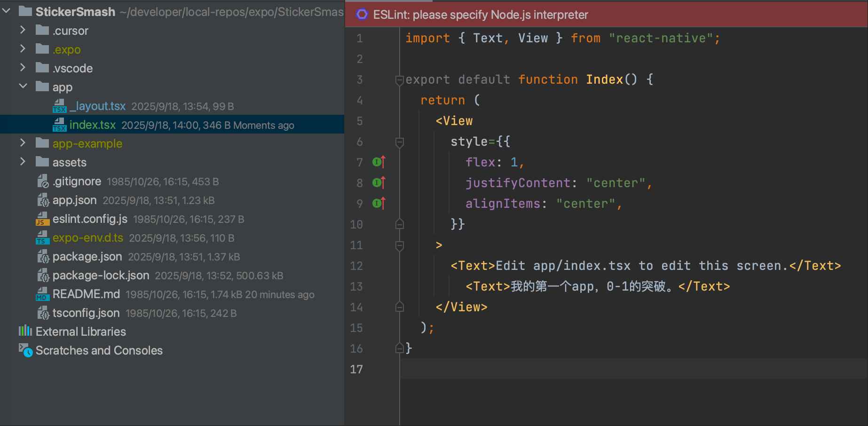Viewport: 868px width, 426px height.
Task: Click gutter marker icon on line 8
Action: coord(379,183)
